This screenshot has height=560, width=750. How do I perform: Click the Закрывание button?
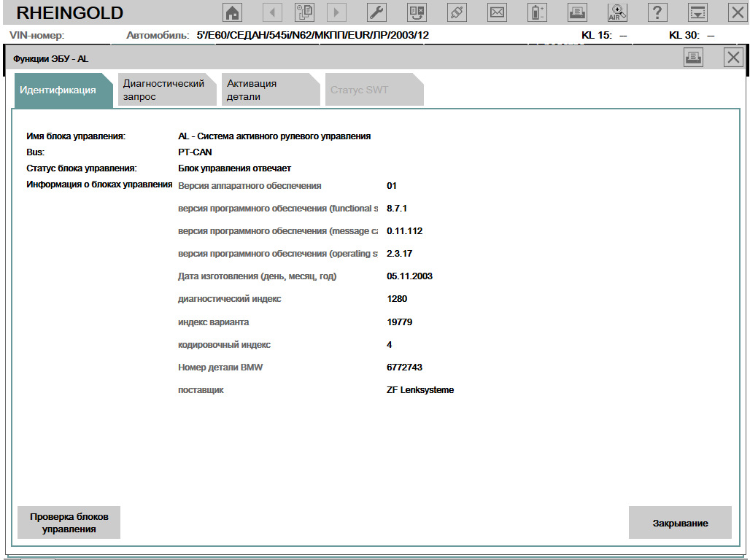(x=680, y=523)
